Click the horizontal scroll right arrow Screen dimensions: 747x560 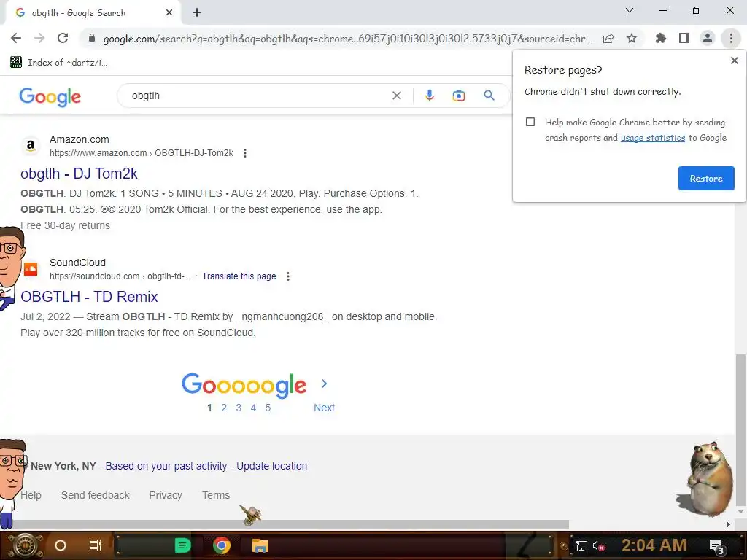(729, 524)
